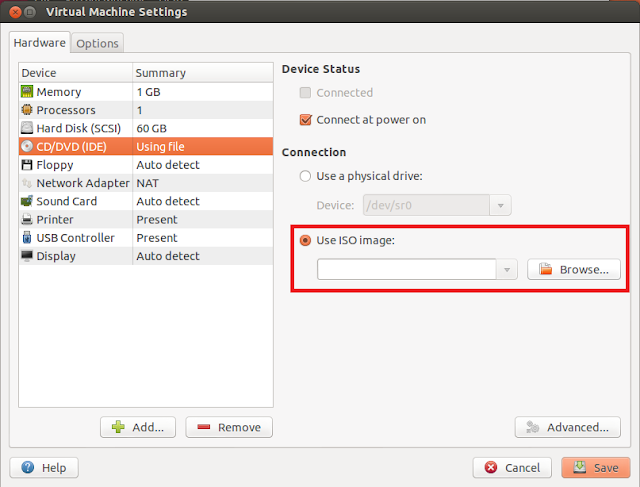The image size is (640, 487).
Task: Select the Display monitor icon
Action: tap(27, 256)
